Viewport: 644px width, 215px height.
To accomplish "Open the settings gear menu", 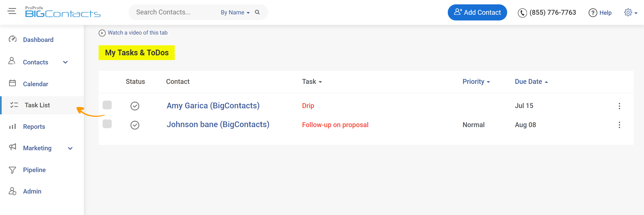I will click(628, 12).
